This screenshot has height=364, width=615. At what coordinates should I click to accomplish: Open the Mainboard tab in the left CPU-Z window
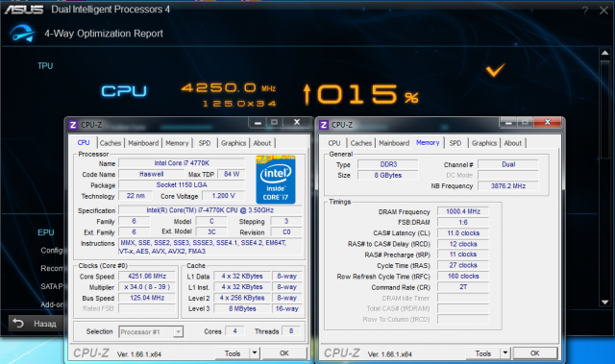pyautogui.click(x=143, y=143)
